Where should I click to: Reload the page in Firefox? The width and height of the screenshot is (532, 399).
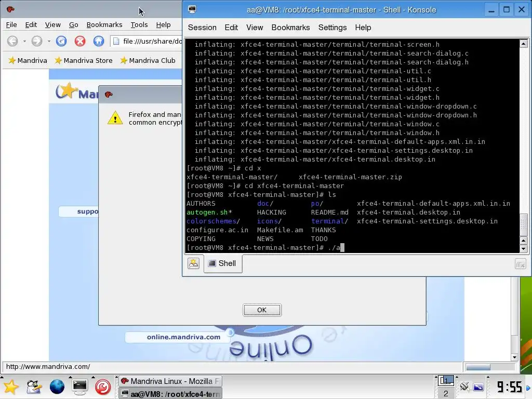tap(61, 42)
